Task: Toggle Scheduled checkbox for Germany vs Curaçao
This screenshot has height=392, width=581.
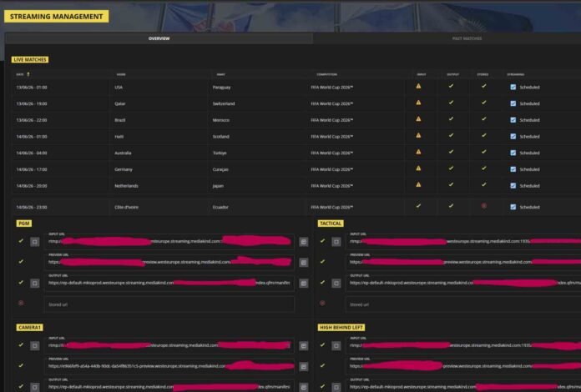Action: [x=513, y=169]
